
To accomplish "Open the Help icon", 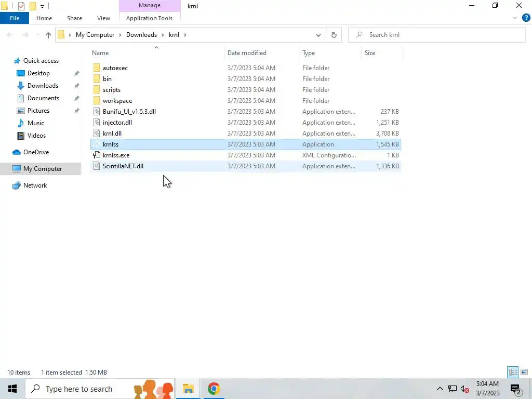I will point(526,18).
